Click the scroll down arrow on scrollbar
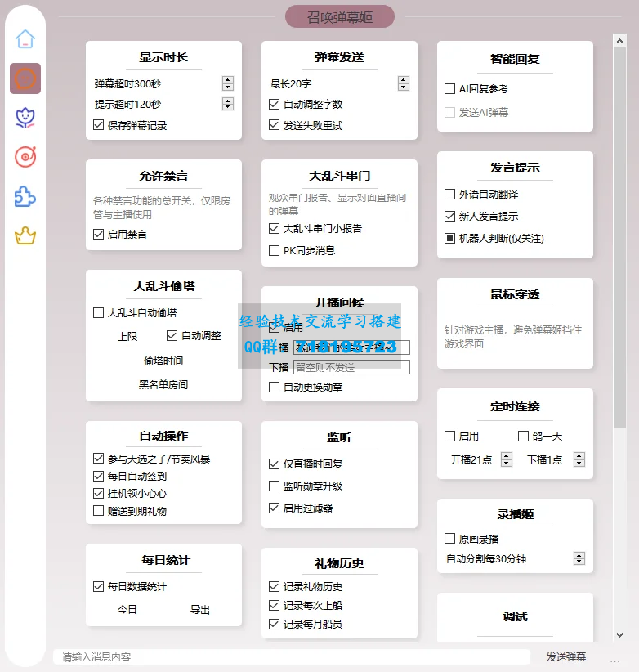Screen dimensions: 639x672 click(619, 634)
